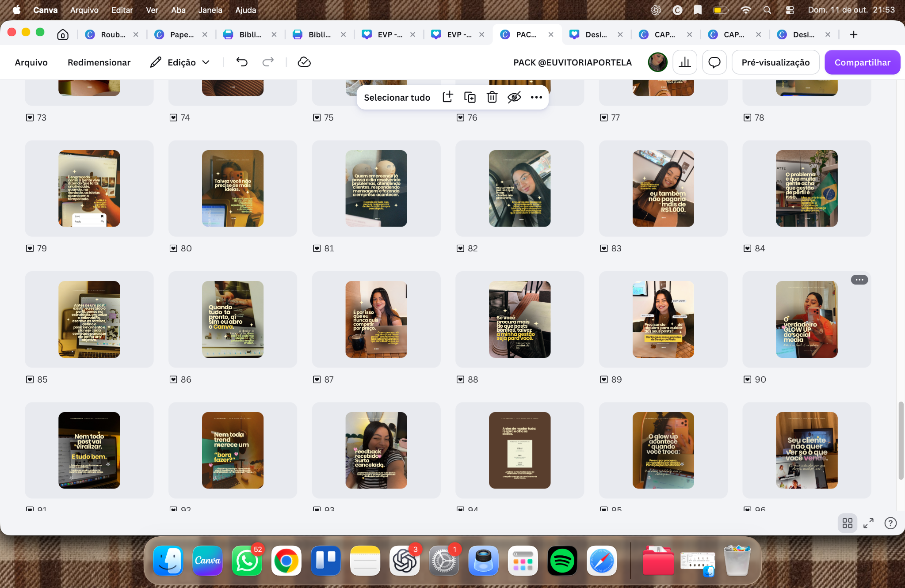
Task: Open WhatsApp from the dock
Action: [x=247, y=561]
